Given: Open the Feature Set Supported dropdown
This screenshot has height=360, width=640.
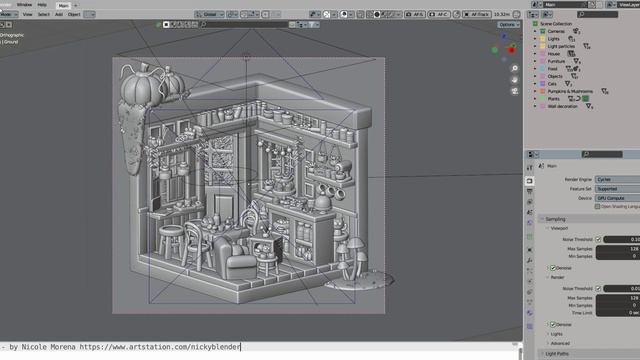Looking at the screenshot, I should coord(617,189).
